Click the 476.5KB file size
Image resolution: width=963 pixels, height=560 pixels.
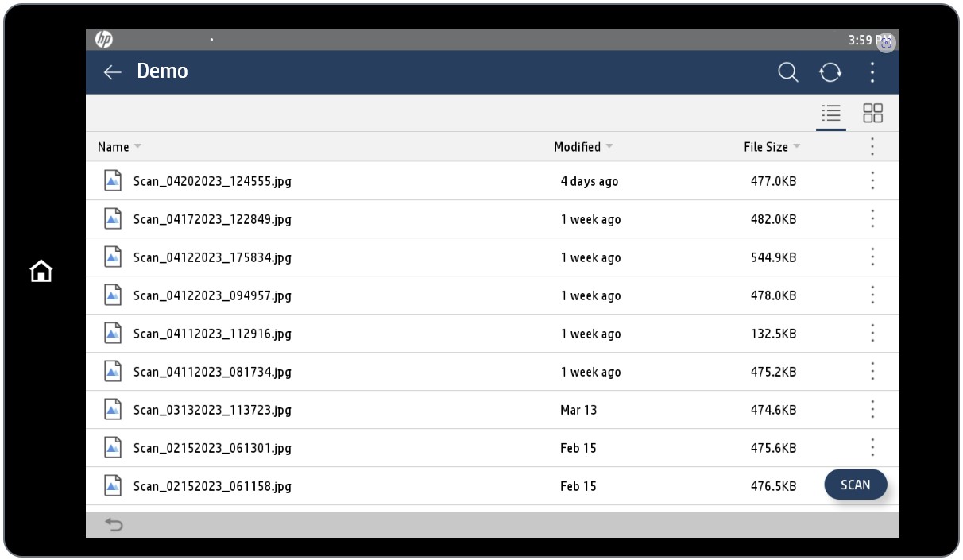[773, 487]
